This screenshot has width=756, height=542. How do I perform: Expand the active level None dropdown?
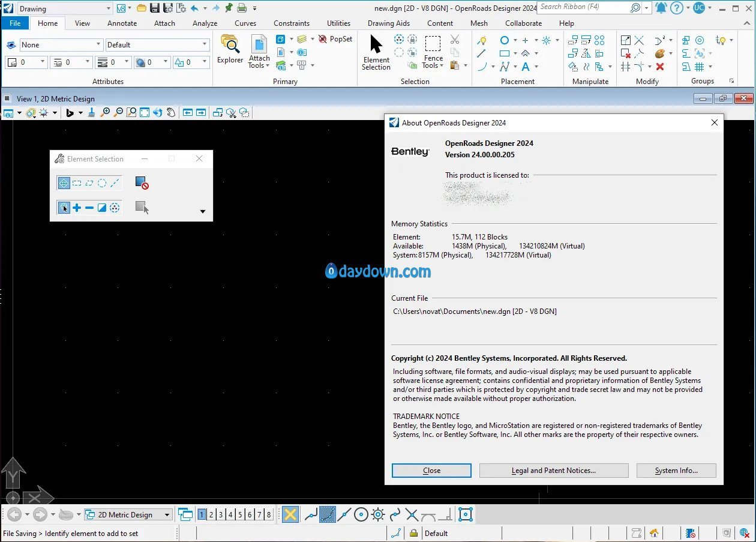[x=98, y=45]
